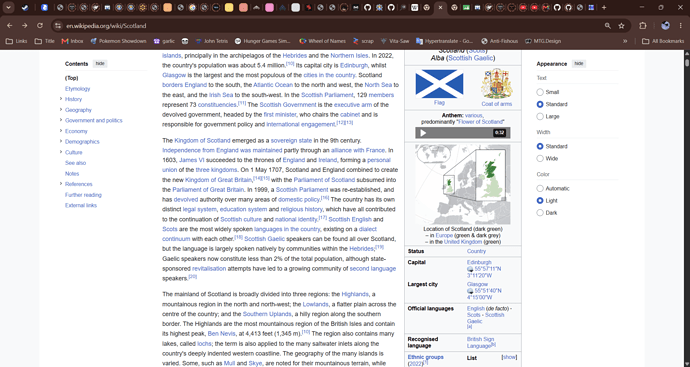Go back with the browser back arrow
Viewport: 690px width, 367px height.
(10, 26)
